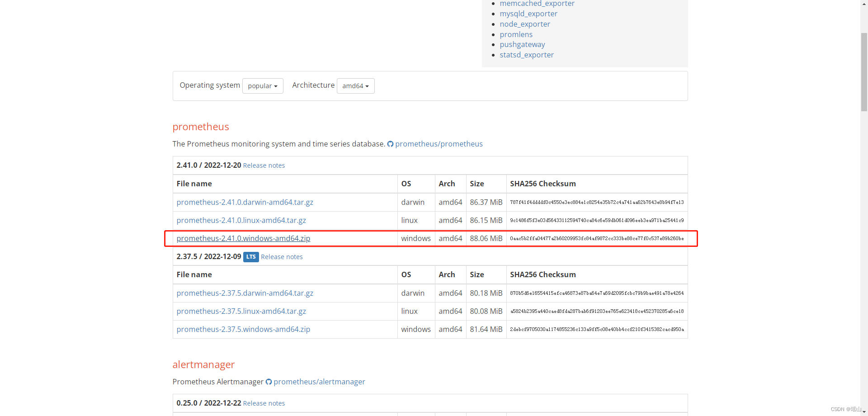
Task: Jump to pushgateway section
Action: coord(522,44)
